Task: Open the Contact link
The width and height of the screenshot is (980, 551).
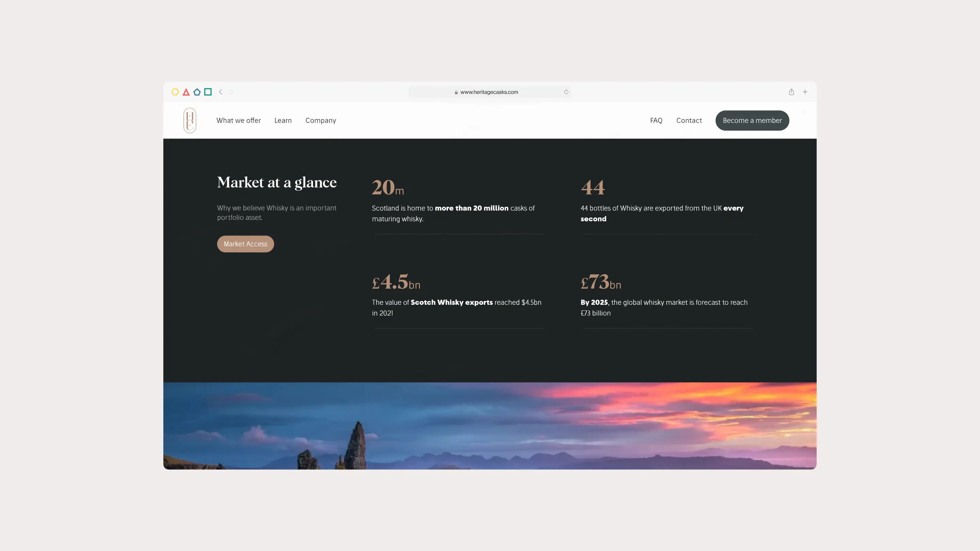Action: [x=689, y=120]
